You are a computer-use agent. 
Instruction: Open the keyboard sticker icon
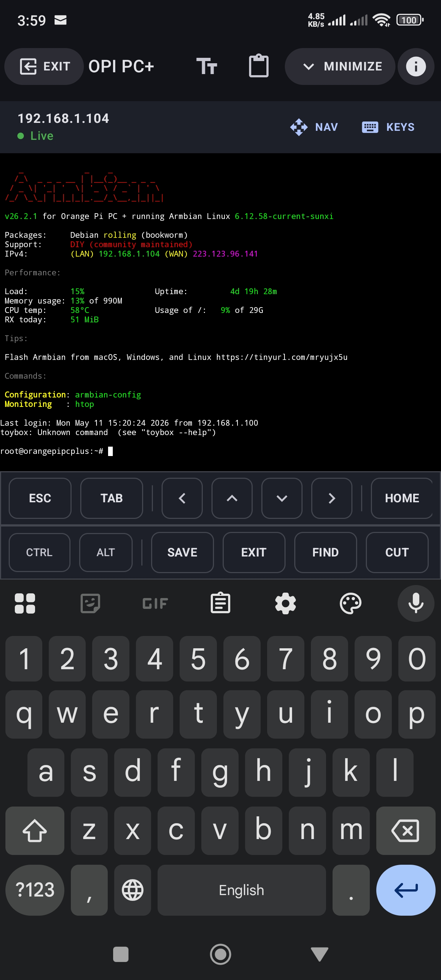[x=90, y=603]
